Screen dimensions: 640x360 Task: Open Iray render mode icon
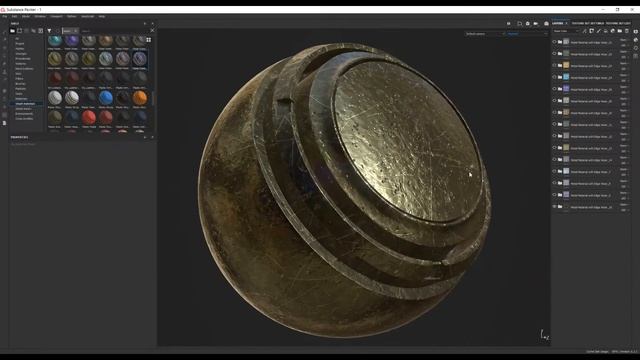(546, 24)
